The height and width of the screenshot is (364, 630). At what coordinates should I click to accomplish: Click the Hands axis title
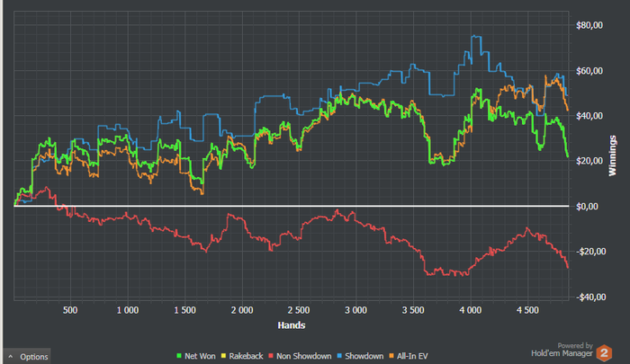pyautogui.click(x=292, y=325)
